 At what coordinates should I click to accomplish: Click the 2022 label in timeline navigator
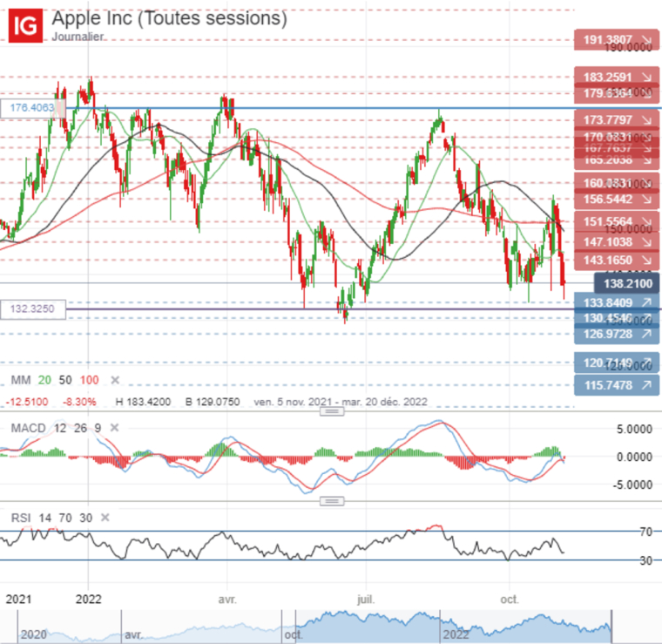pos(456,634)
